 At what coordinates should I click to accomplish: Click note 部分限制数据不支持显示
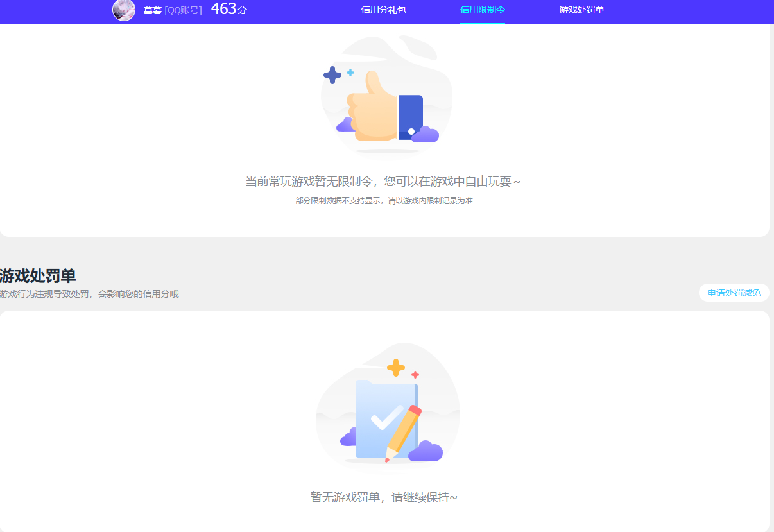coord(338,201)
